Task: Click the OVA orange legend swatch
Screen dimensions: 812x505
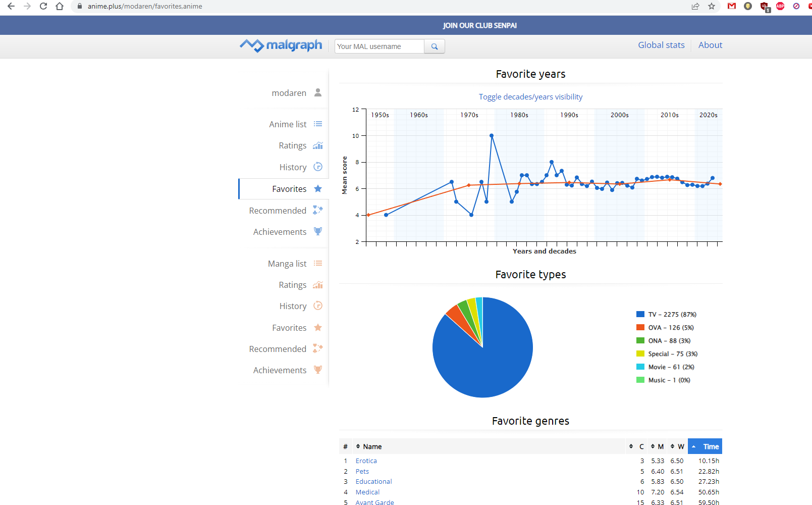Action: click(x=640, y=327)
